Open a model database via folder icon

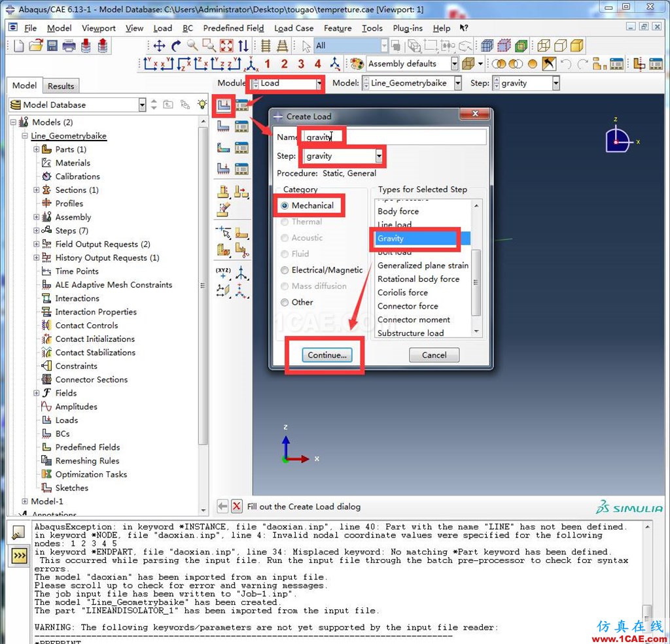pyautogui.click(x=36, y=45)
